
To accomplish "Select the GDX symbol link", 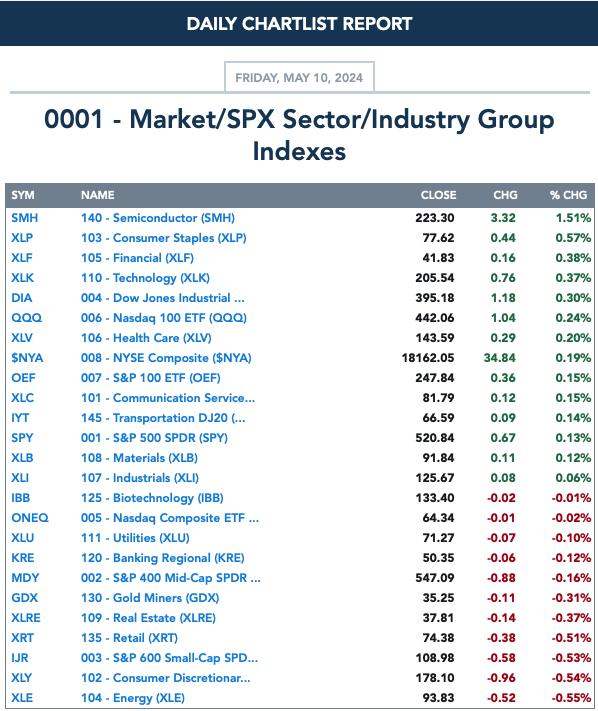I will (x=24, y=598).
